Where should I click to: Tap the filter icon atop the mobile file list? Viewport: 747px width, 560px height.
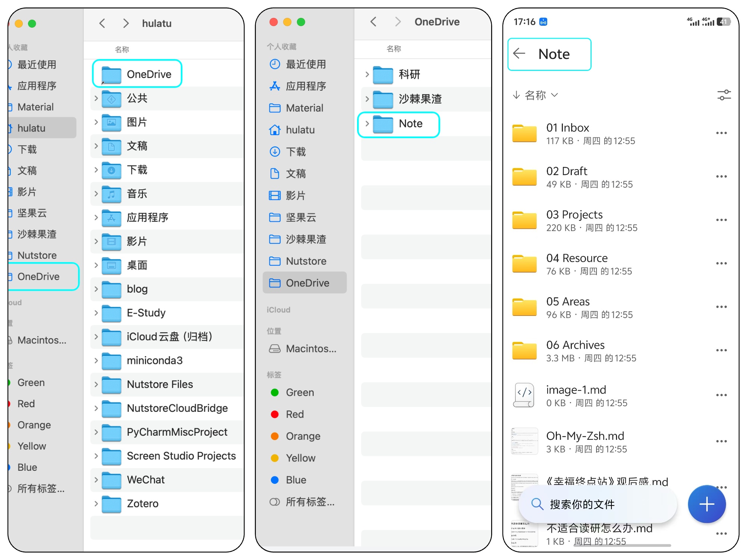[724, 96]
